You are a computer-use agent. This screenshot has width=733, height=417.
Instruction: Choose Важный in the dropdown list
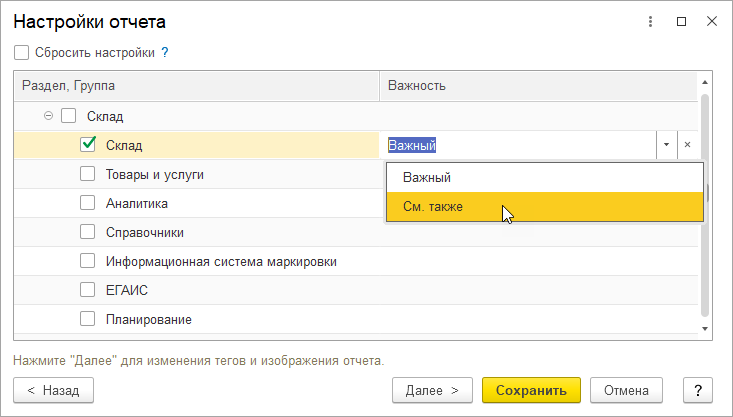click(x=427, y=178)
